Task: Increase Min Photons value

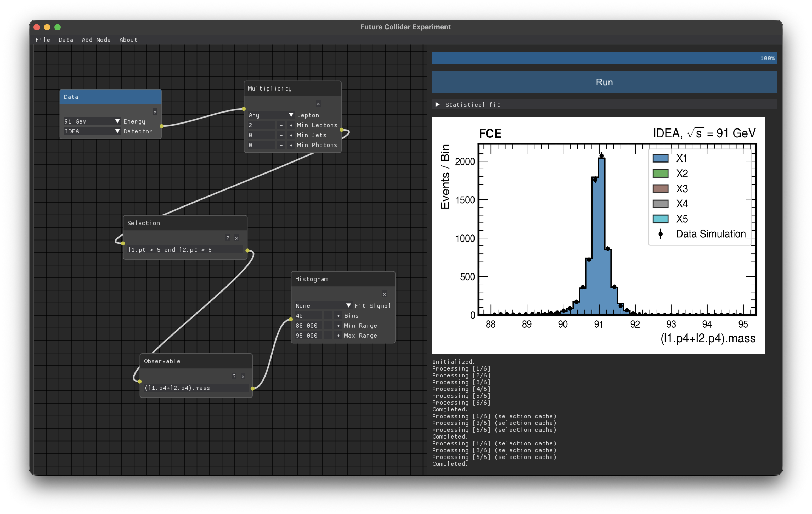Action: click(291, 145)
